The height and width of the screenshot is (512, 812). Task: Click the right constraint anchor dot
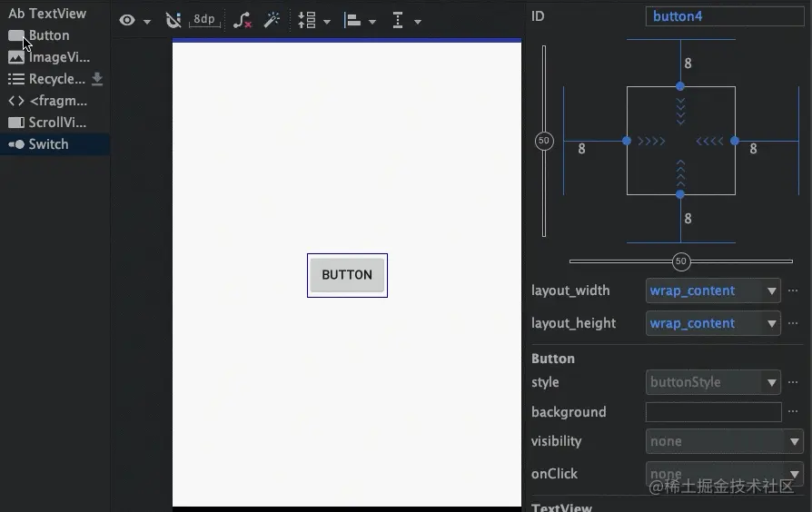(734, 141)
